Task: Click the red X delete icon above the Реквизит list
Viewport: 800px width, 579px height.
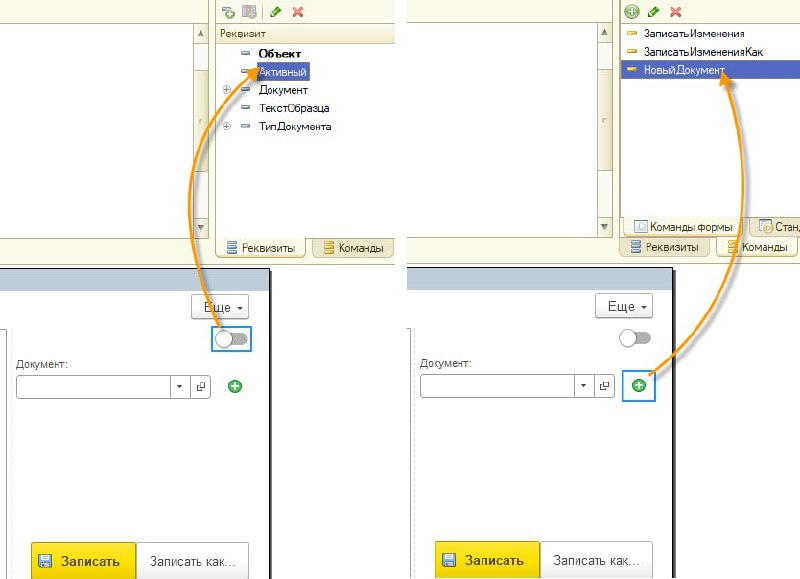Action: pos(298,12)
